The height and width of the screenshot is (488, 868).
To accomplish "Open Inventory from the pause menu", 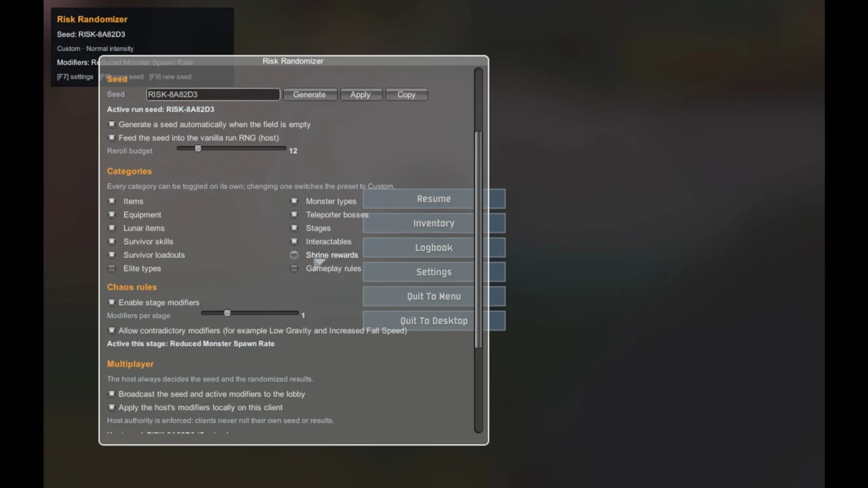I will 434,223.
